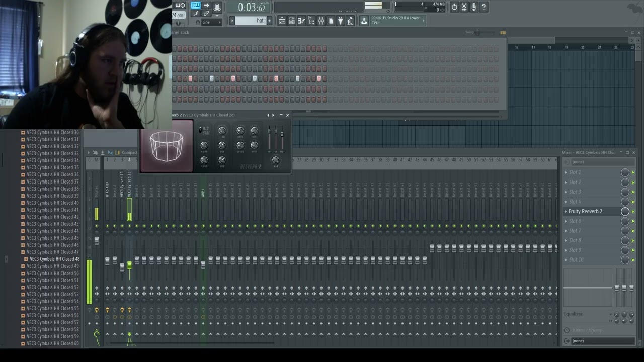
Task: Open the project files toolbar icon
Action: pos(331,21)
